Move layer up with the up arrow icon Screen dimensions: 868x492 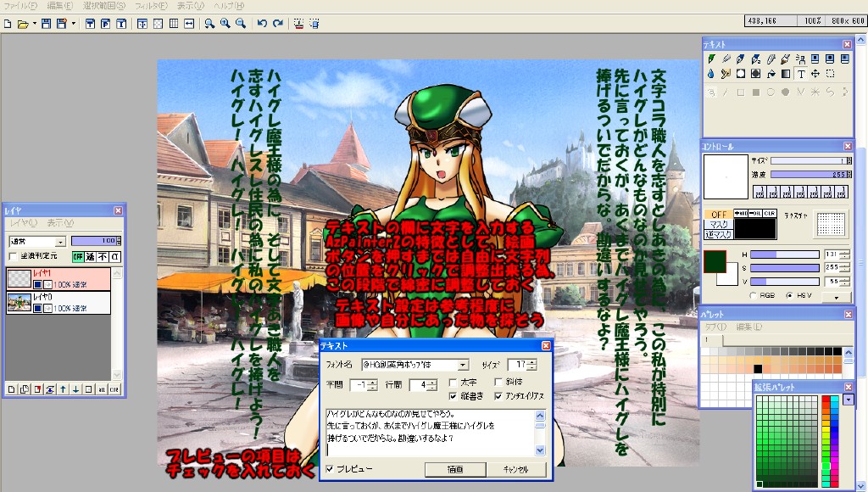click(x=63, y=389)
